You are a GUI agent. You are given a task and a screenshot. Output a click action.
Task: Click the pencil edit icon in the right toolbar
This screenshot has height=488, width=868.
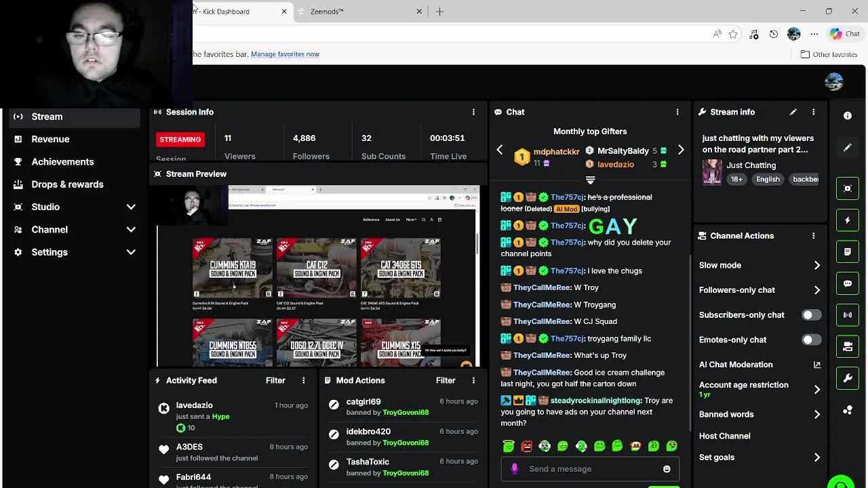(848, 148)
